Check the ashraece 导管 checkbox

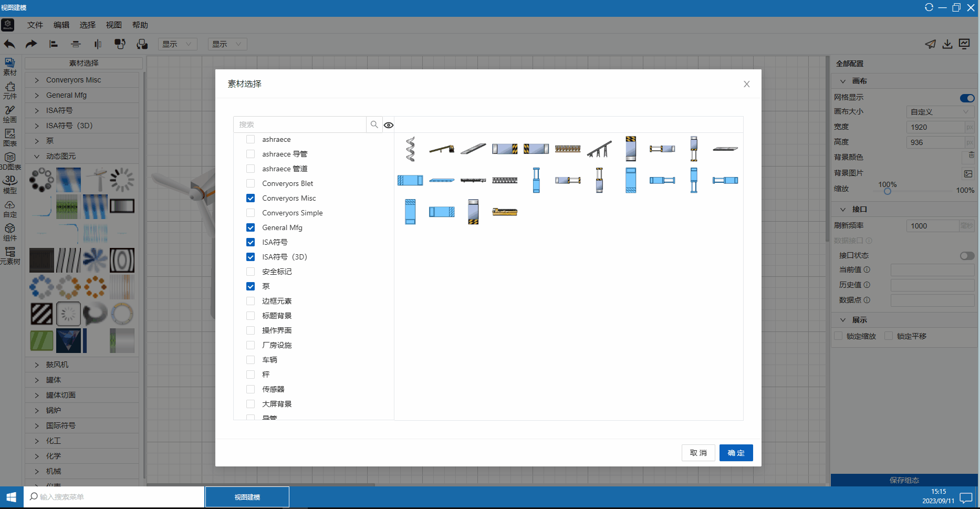coord(251,154)
